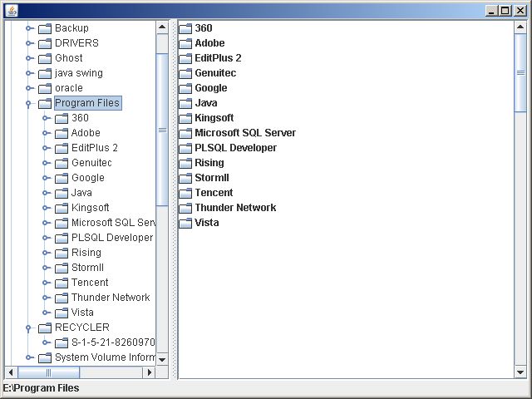Expand the Vista node in tree
The width and height of the screenshot is (532, 399).
[47, 313]
